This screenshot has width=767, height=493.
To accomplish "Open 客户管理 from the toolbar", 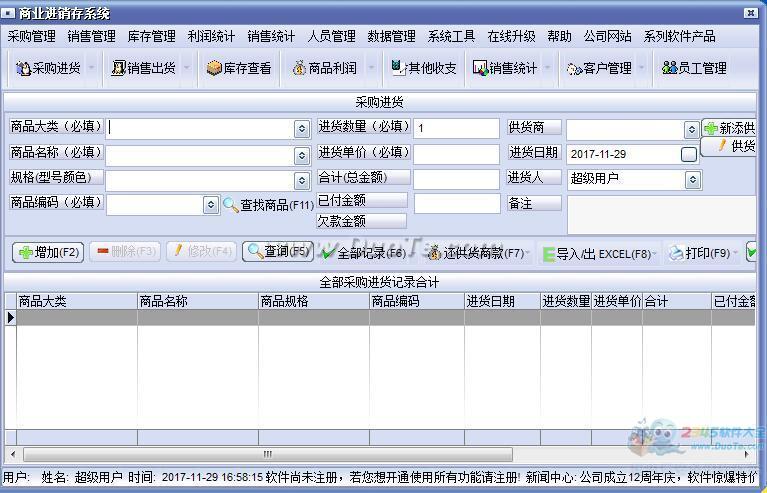I will [599, 68].
